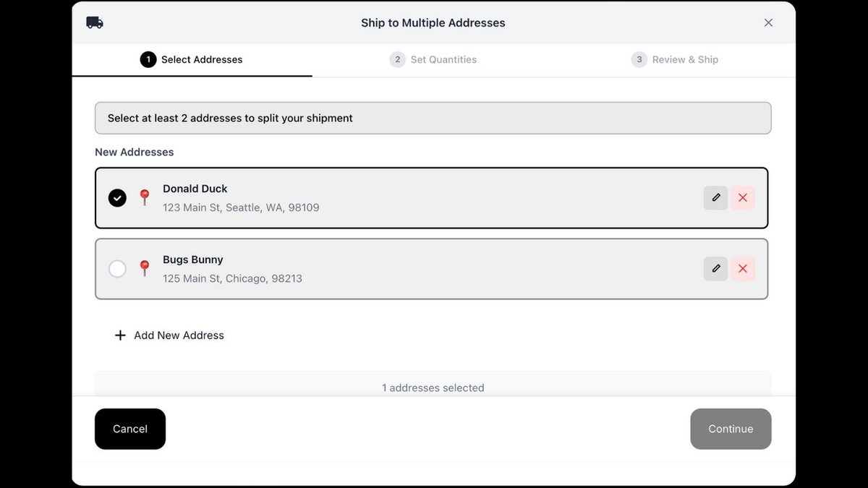This screenshot has height=488, width=868.
Task: Click the Ship to Multiple Addresses title
Action: coord(433,22)
